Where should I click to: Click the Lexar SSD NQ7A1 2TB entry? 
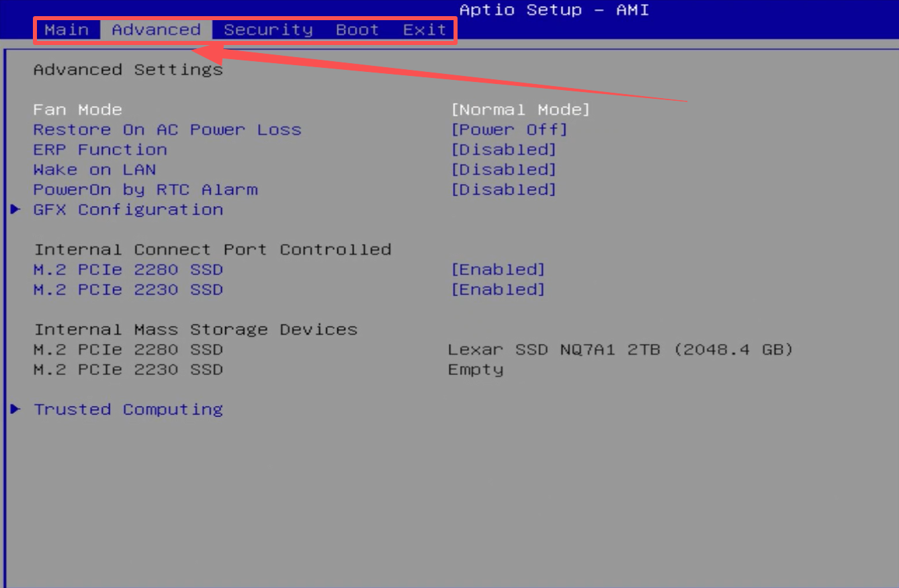tap(620, 350)
